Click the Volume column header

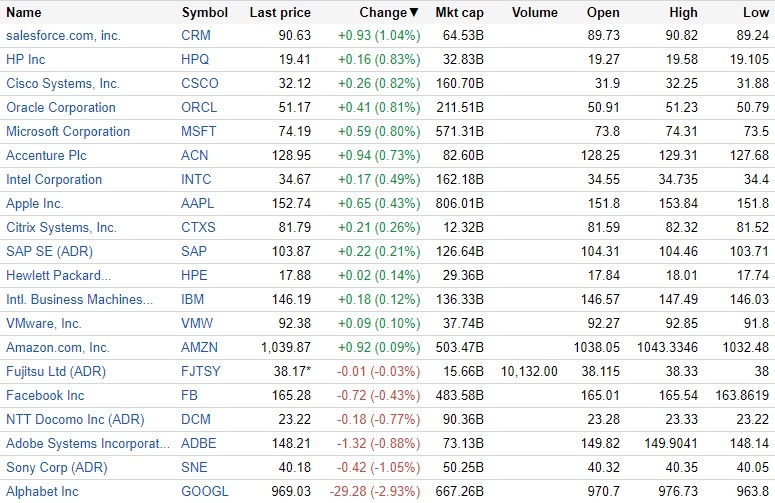click(x=535, y=13)
